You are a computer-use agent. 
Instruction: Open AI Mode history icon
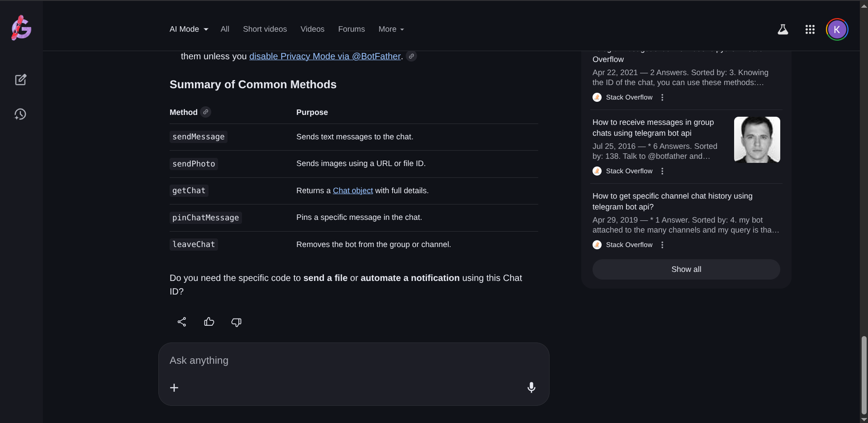coord(20,114)
